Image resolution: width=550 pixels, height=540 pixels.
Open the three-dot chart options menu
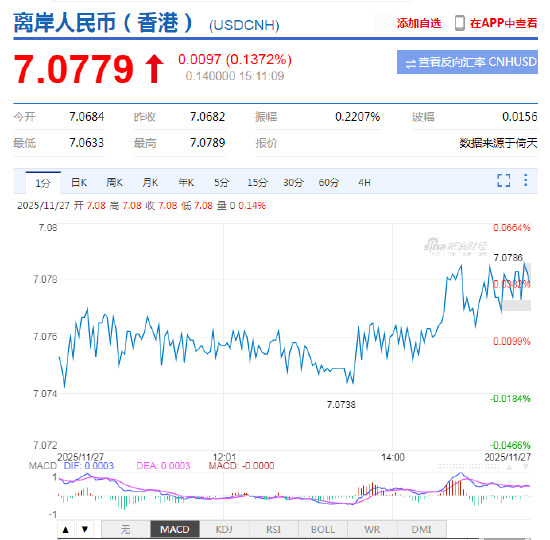tap(525, 180)
